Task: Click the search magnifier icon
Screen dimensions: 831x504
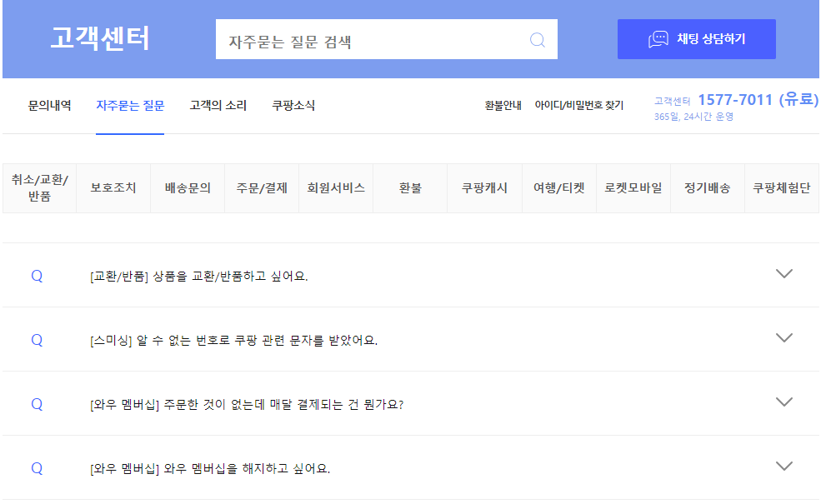Action: (x=537, y=40)
